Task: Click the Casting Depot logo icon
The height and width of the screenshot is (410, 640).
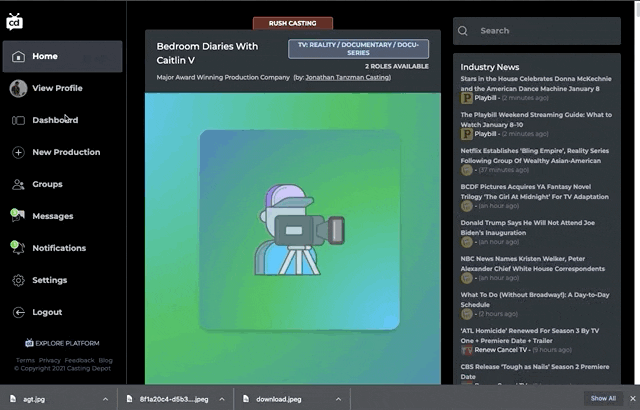Action: (x=13, y=21)
